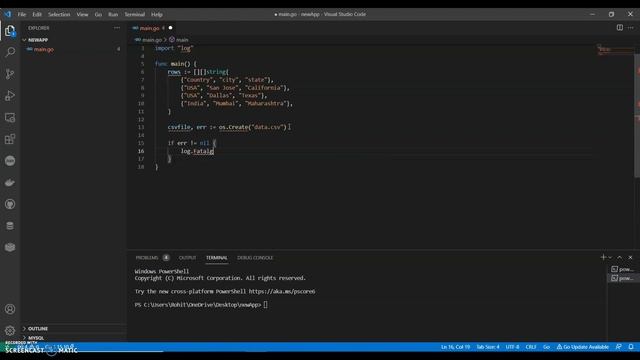Open the database icon view
The image size is (640, 360).
pyautogui.click(x=10, y=226)
